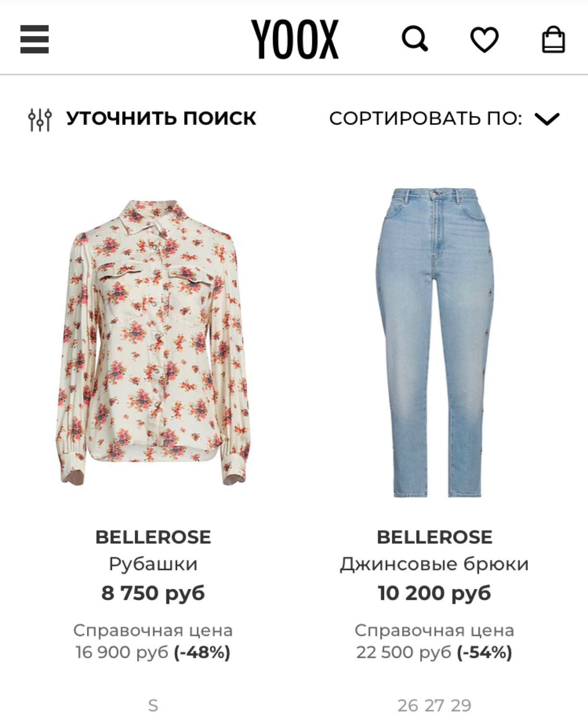This screenshot has width=588, height=720.
Task: Select jeans sizes 26 27 29
Action: coord(434,706)
